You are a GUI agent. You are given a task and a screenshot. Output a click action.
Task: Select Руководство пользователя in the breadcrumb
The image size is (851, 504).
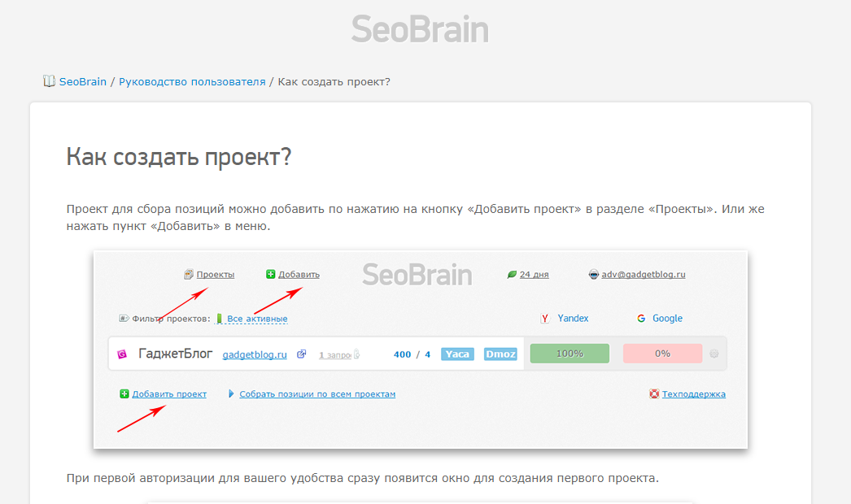point(191,81)
